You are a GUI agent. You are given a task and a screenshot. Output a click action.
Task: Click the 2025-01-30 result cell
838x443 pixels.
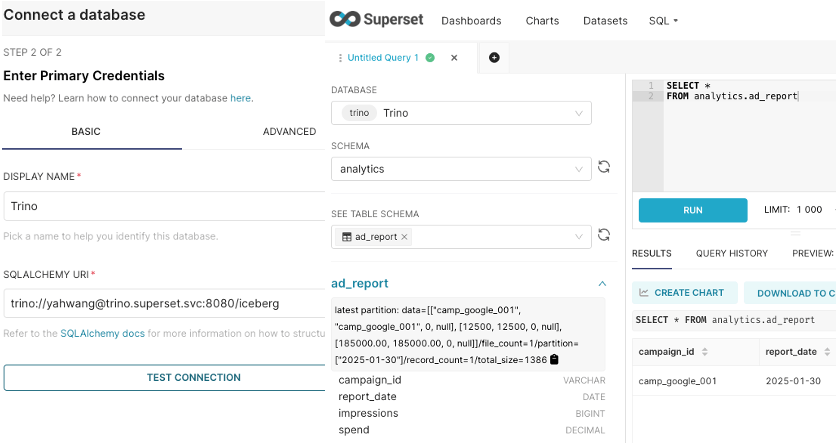pos(793,381)
